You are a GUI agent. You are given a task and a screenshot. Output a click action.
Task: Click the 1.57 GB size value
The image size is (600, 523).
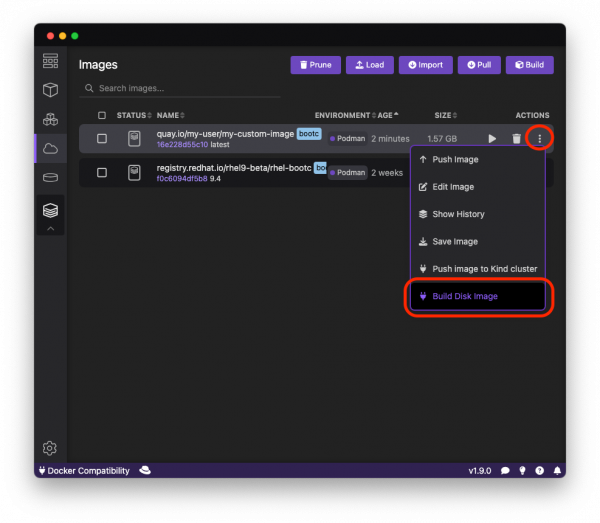pos(442,138)
